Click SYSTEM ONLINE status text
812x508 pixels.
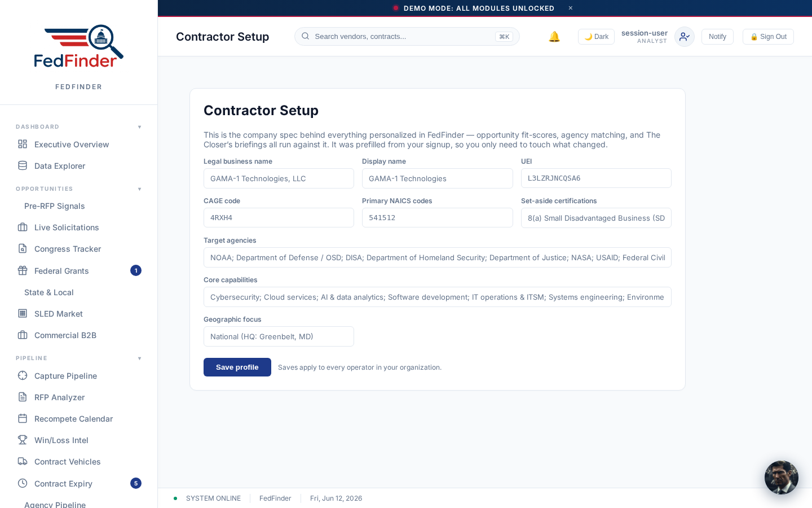pyautogui.click(x=213, y=498)
